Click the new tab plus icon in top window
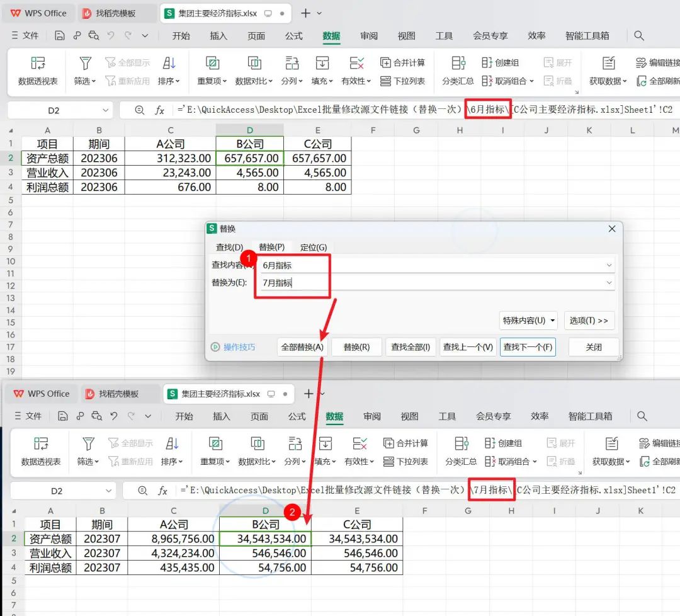This screenshot has width=680, height=616. tap(305, 13)
